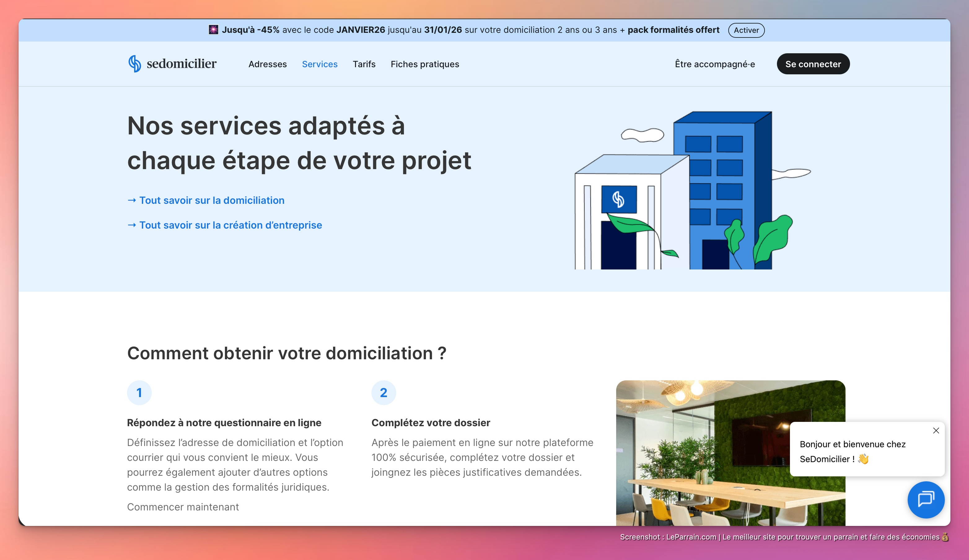The height and width of the screenshot is (560, 969).
Task: Select 'Se connecter' in the header
Action: tap(813, 64)
